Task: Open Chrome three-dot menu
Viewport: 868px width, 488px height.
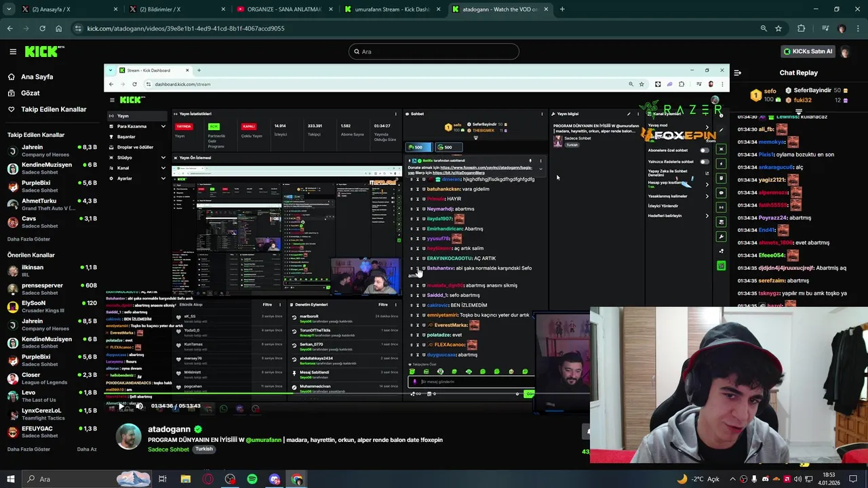Action: click(857, 28)
